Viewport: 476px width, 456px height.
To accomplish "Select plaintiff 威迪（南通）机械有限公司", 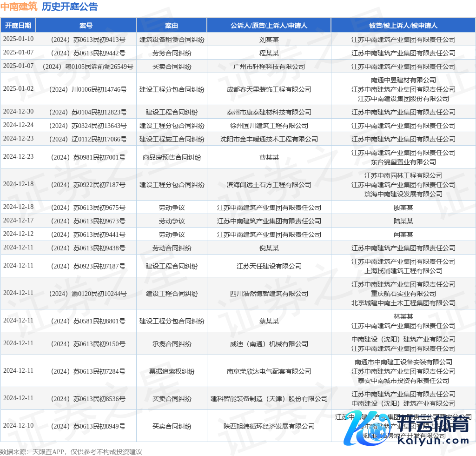I will coord(269,344).
